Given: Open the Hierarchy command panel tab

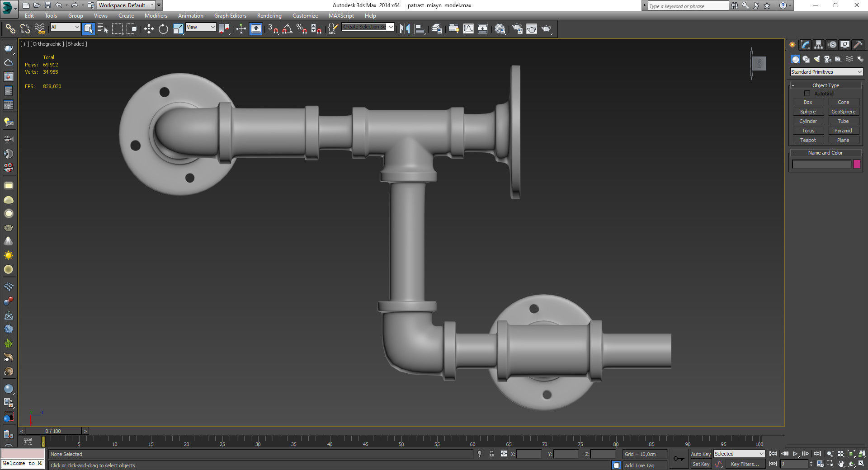Looking at the screenshot, I should point(819,45).
